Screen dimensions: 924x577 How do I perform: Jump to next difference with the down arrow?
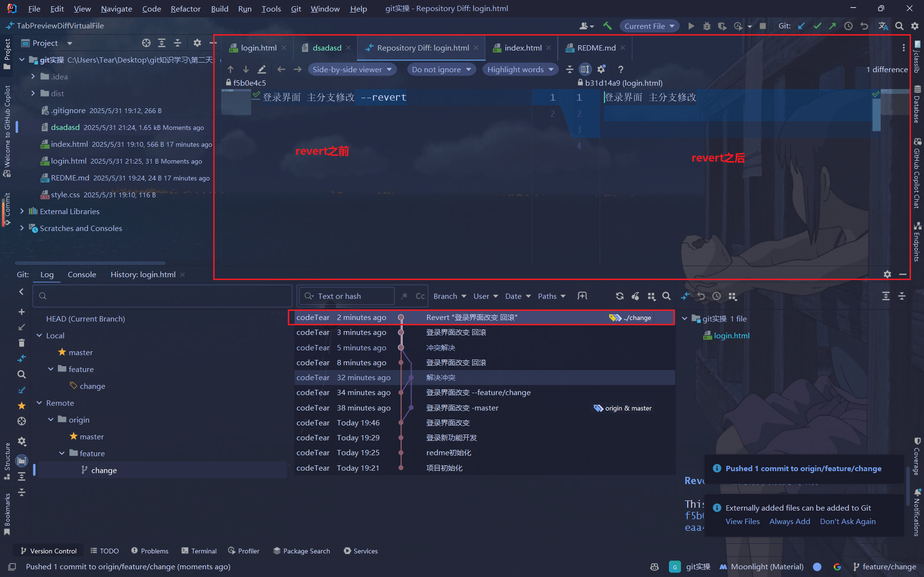click(x=246, y=69)
